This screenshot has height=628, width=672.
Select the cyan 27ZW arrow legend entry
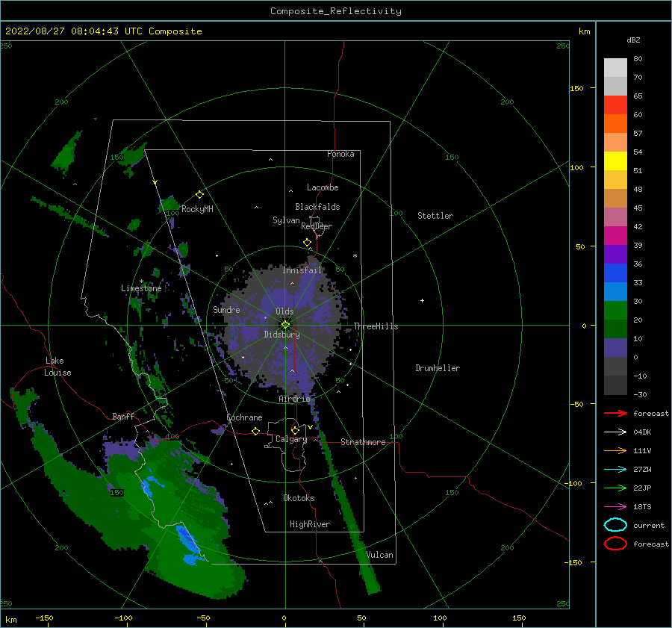tap(615, 470)
